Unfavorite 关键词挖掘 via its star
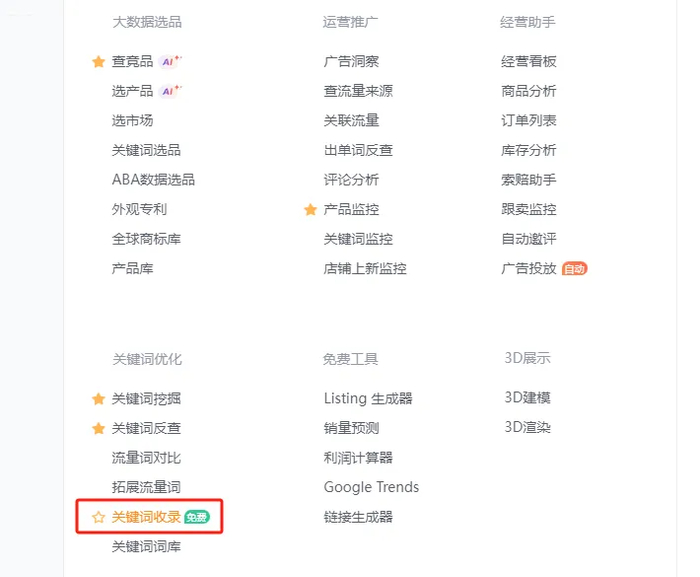This screenshot has width=700, height=577. pyautogui.click(x=98, y=399)
